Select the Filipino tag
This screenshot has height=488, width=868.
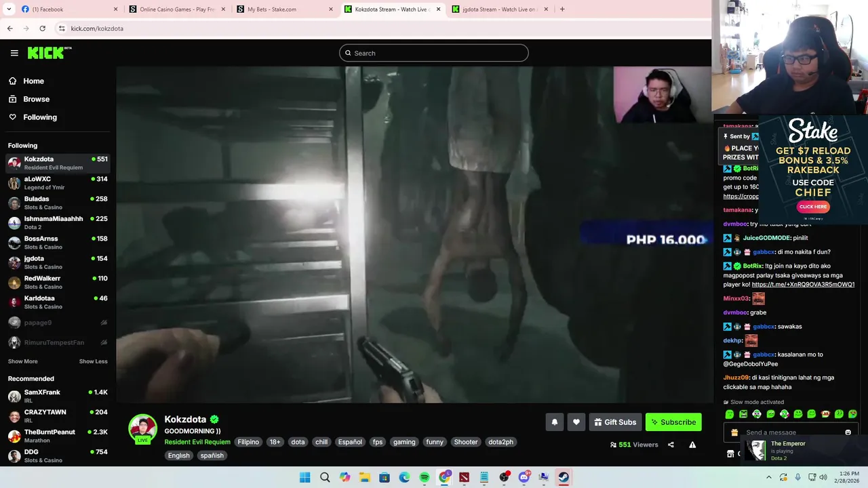[248, 442]
